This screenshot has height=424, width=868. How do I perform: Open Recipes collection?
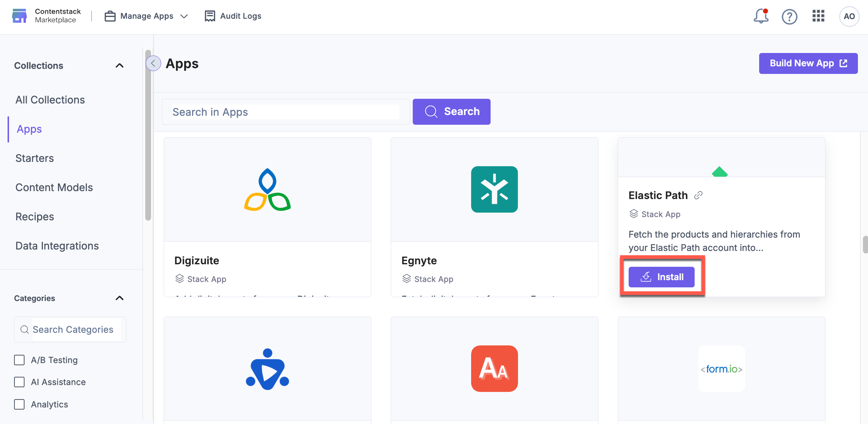pyautogui.click(x=35, y=216)
